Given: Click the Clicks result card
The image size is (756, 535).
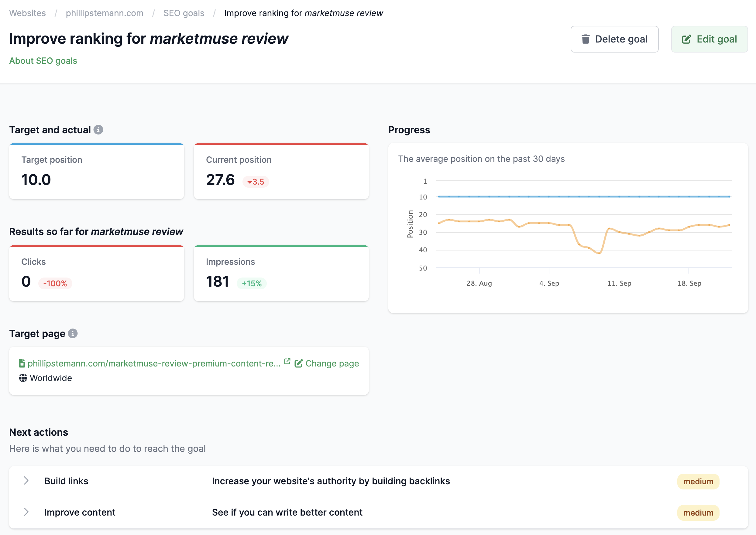Looking at the screenshot, I should coord(97,273).
